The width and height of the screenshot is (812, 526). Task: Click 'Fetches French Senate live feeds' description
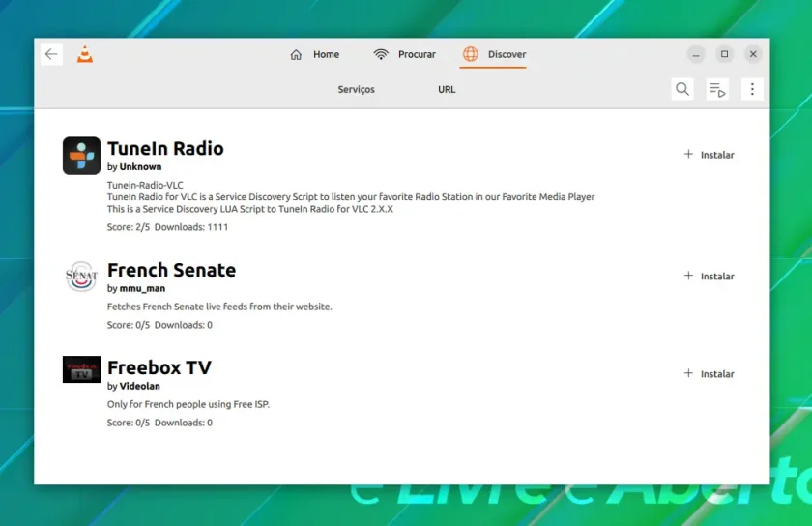pyautogui.click(x=219, y=307)
